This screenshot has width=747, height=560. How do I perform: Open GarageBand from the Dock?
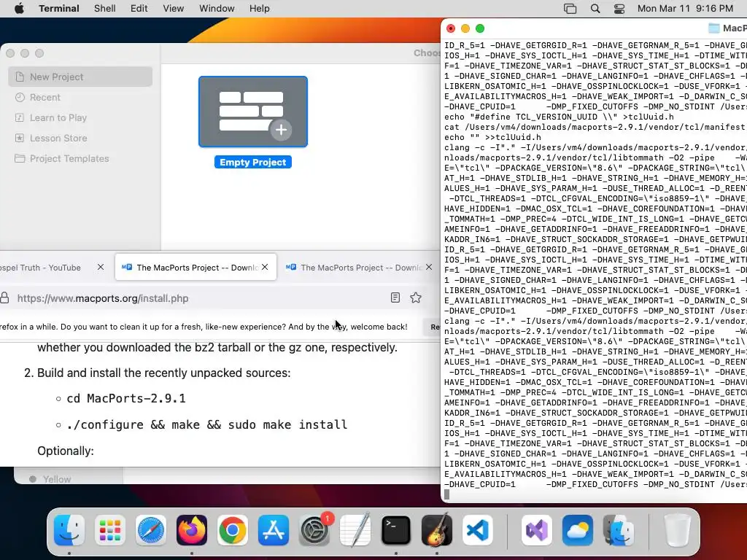(x=437, y=530)
